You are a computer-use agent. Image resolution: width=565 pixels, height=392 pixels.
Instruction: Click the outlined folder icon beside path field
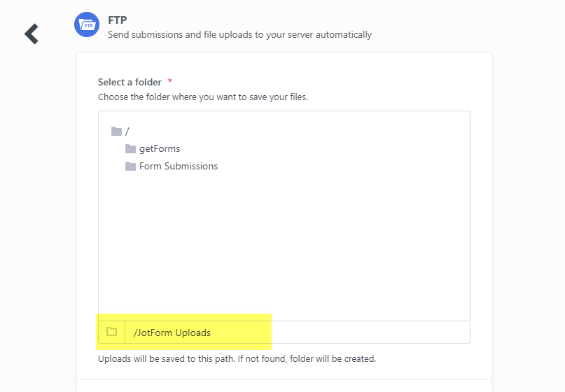(x=111, y=332)
